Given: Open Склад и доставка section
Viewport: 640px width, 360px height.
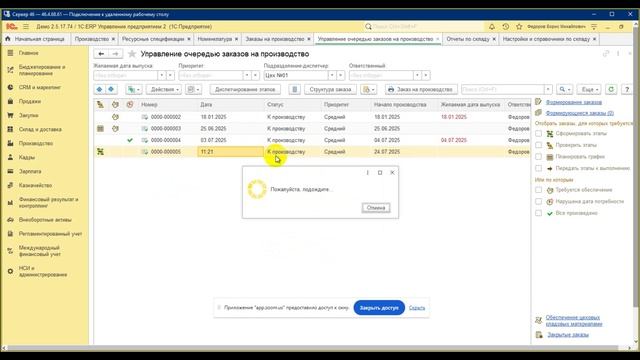Looking at the screenshot, I should [40, 129].
